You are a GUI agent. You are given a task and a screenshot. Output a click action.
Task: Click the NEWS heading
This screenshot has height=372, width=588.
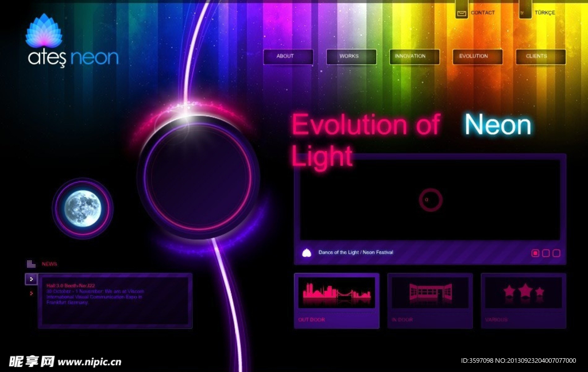click(x=49, y=264)
